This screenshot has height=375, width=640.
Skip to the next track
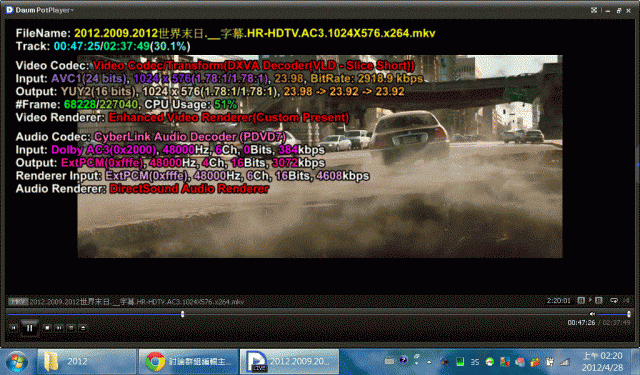59,328
